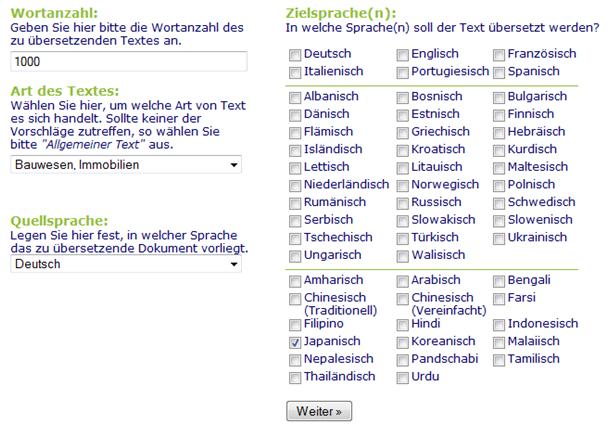This screenshot has width=609, height=426.
Task: Tick the Arabisch checkbox
Action: (x=402, y=281)
